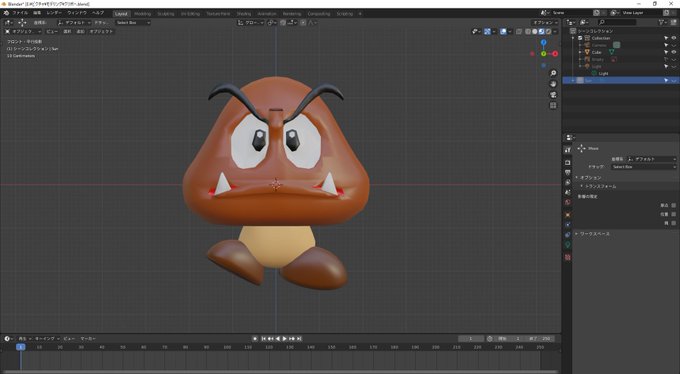Click the View Layer name field
Image resolution: width=680 pixels, height=374 pixels.
coord(641,13)
